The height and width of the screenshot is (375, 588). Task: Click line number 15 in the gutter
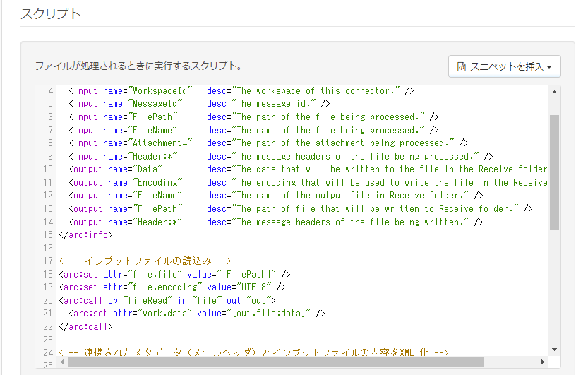pyautogui.click(x=48, y=234)
